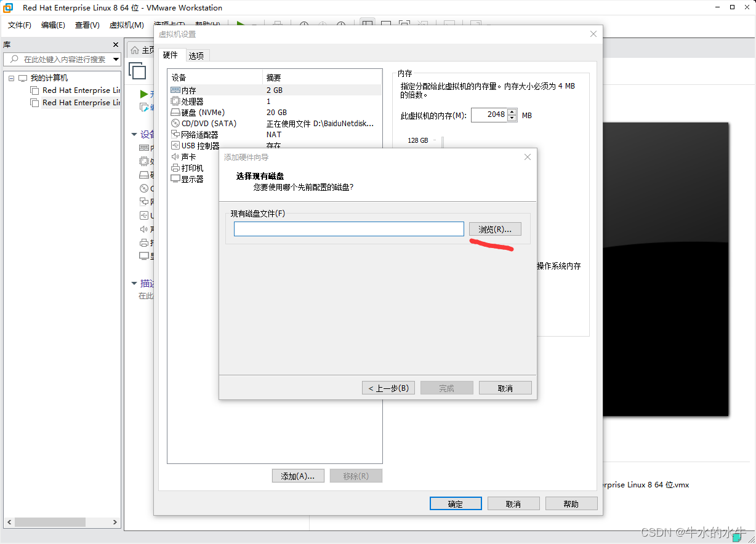Image resolution: width=756 pixels, height=544 pixels.
Task: Click the library horizontal scrollbar thumb
Action: click(x=50, y=522)
